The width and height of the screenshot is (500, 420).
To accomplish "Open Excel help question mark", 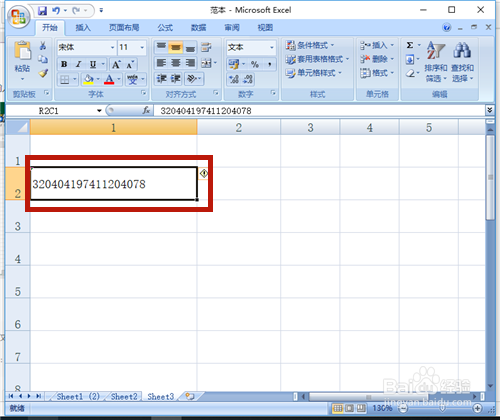I will (447, 27).
